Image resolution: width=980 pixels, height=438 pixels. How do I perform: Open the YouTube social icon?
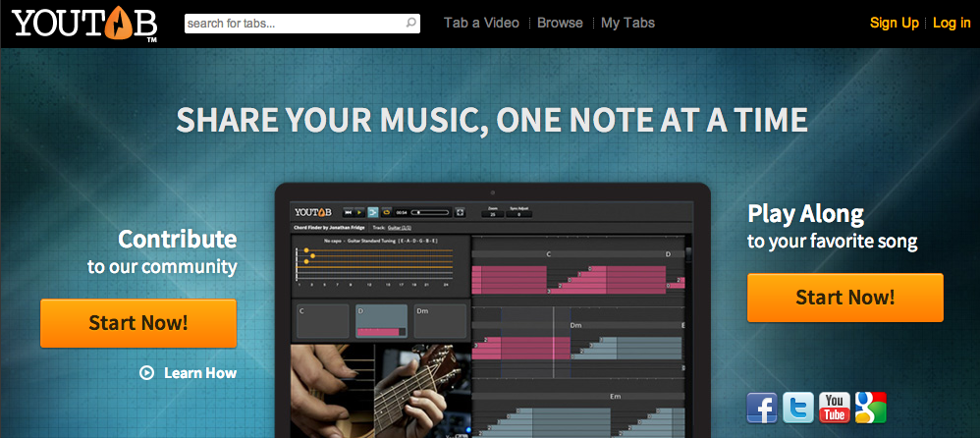click(x=835, y=408)
